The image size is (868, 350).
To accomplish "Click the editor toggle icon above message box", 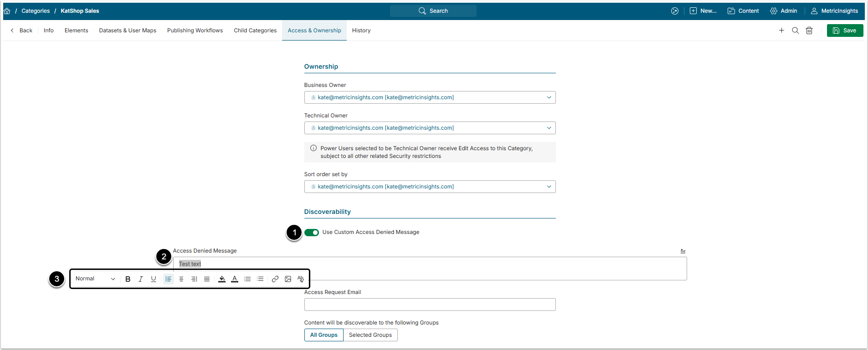I will click(x=683, y=251).
